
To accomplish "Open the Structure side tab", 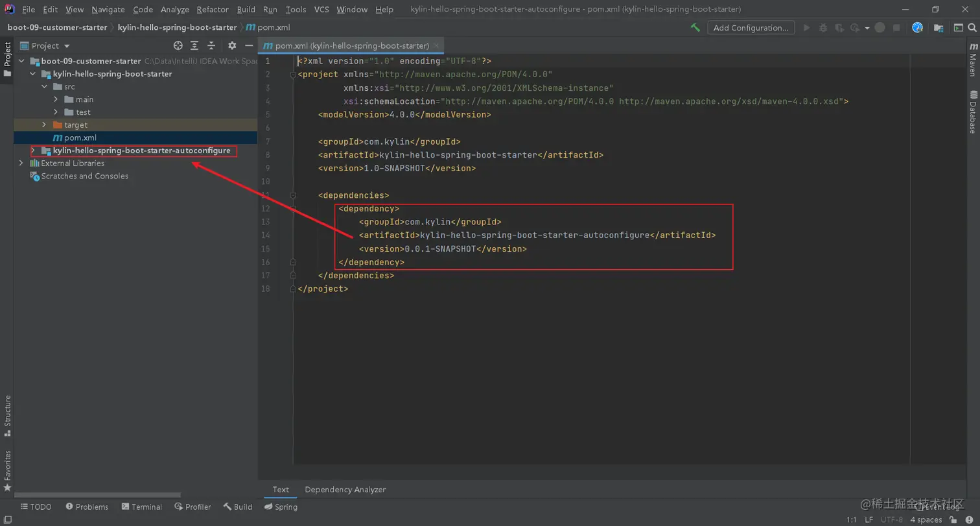I will pos(7,414).
